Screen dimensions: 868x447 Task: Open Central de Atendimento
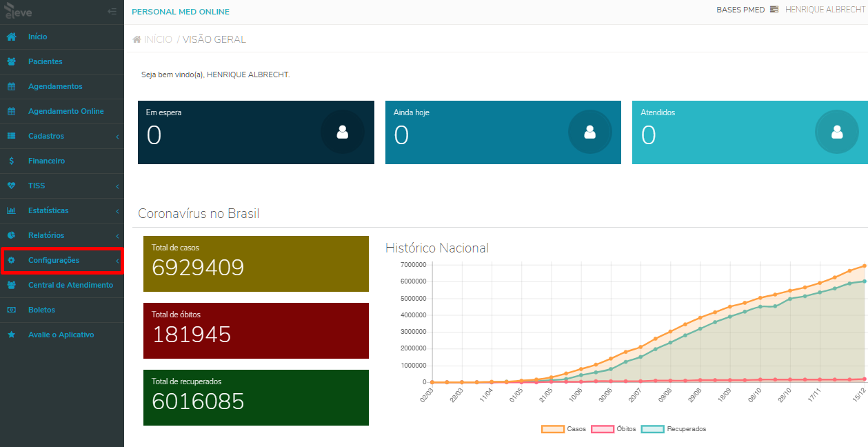(x=62, y=285)
